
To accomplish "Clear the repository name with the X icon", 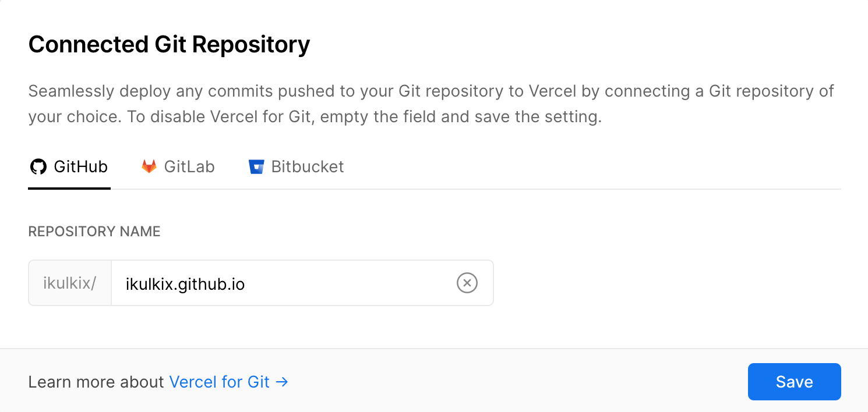I will (467, 283).
